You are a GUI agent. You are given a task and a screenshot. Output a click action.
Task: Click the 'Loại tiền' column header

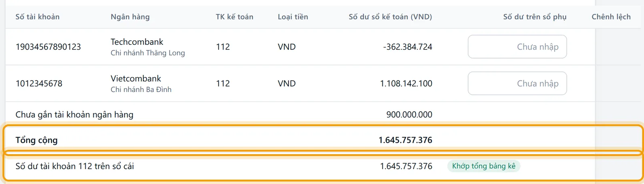pyautogui.click(x=293, y=17)
